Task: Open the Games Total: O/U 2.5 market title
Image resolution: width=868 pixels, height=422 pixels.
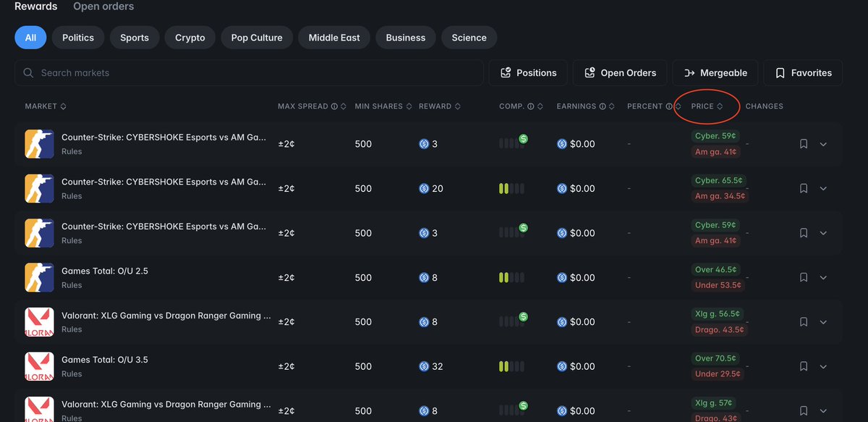Action: coord(105,271)
